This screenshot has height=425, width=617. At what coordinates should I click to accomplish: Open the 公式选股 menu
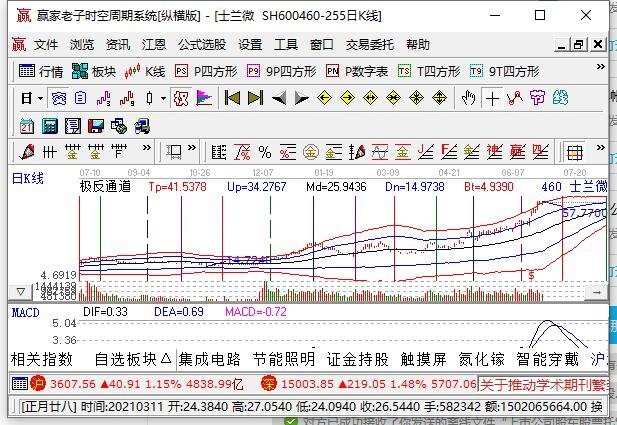202,45
